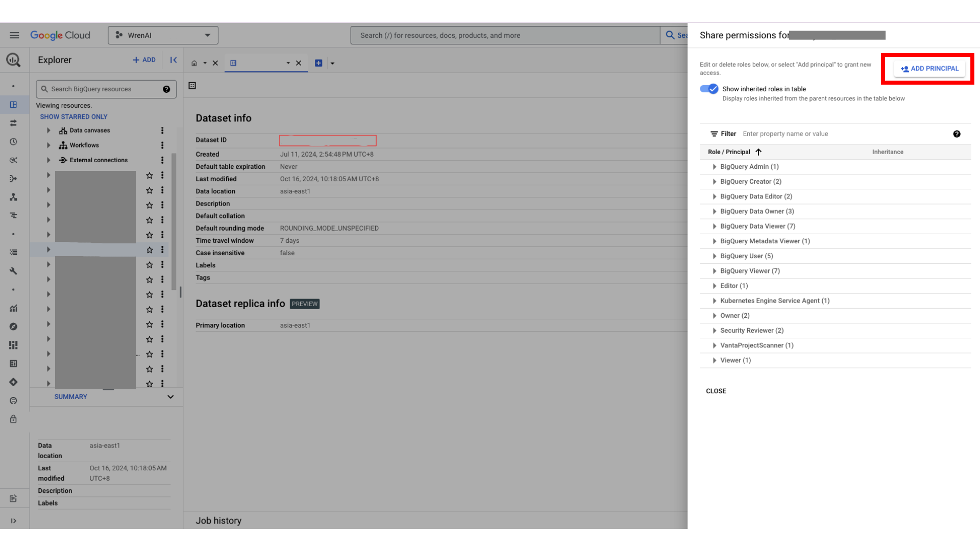Open dropdown next to new tab button

coord(333,63)
